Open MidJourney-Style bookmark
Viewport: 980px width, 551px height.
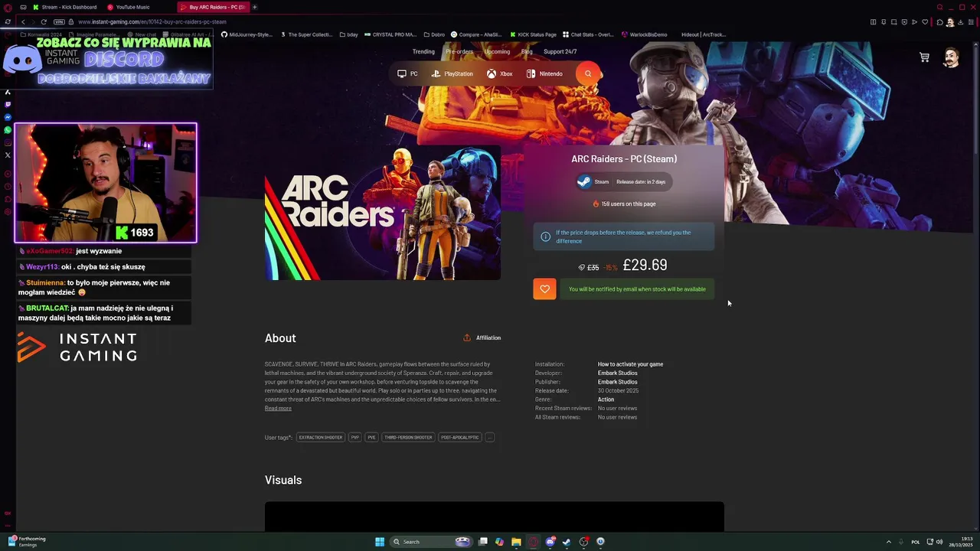pos(247,34)
